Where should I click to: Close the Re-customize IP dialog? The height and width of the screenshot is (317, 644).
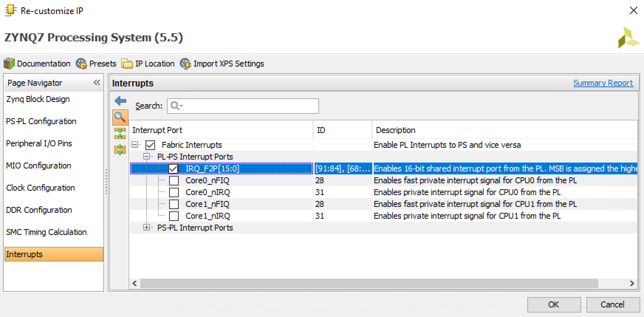(634, 10)
